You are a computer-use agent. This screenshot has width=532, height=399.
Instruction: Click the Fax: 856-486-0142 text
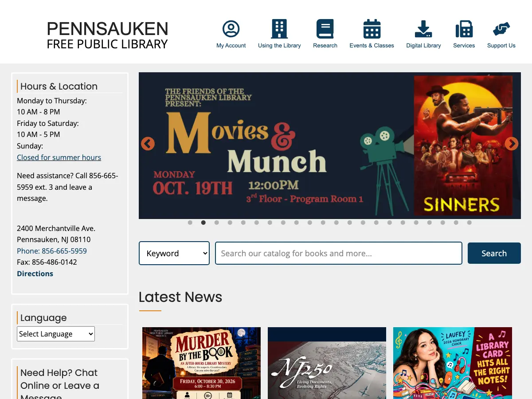pos(47,262)
